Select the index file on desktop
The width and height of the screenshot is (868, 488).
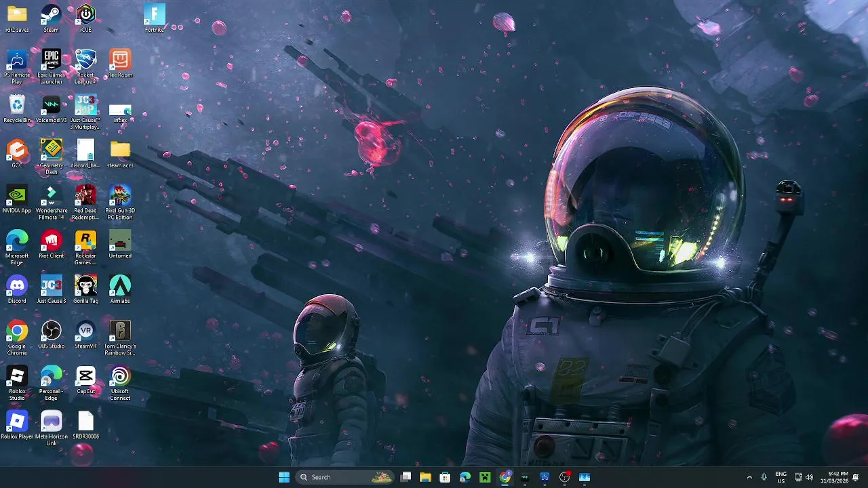click(x=120, y=112)
